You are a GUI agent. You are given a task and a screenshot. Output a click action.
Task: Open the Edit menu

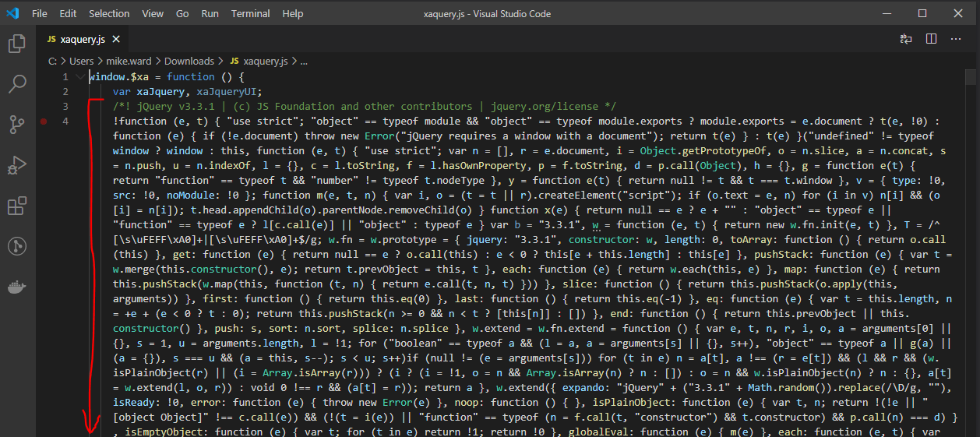click(x=68, y=13)
